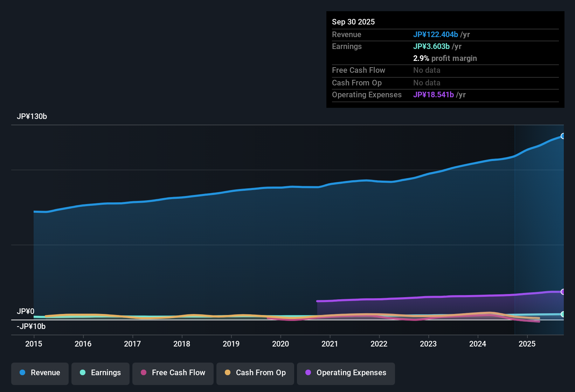Click the Sep 30 2025 tooltip header
The width and height of the screenshot is (575, 392).
pyautogui.click(x=353, y=22)
